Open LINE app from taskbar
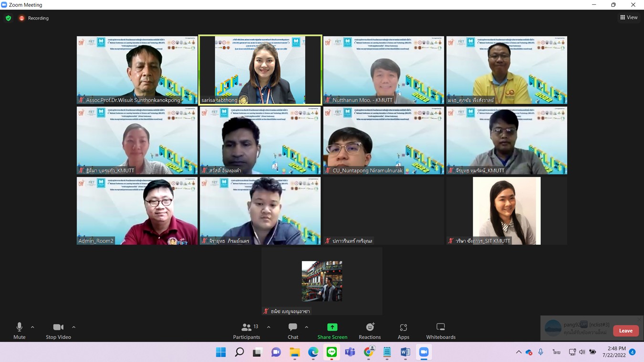 [x=332, y=352]
